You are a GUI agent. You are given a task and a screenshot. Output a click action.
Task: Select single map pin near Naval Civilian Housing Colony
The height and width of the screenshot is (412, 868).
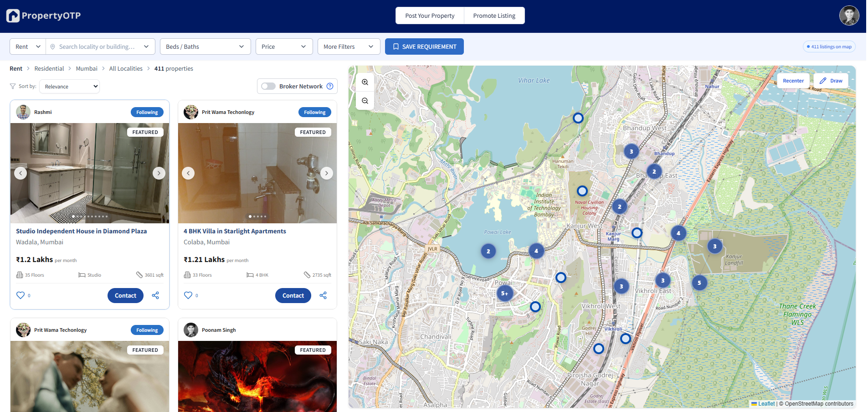(x=582, y=191)
